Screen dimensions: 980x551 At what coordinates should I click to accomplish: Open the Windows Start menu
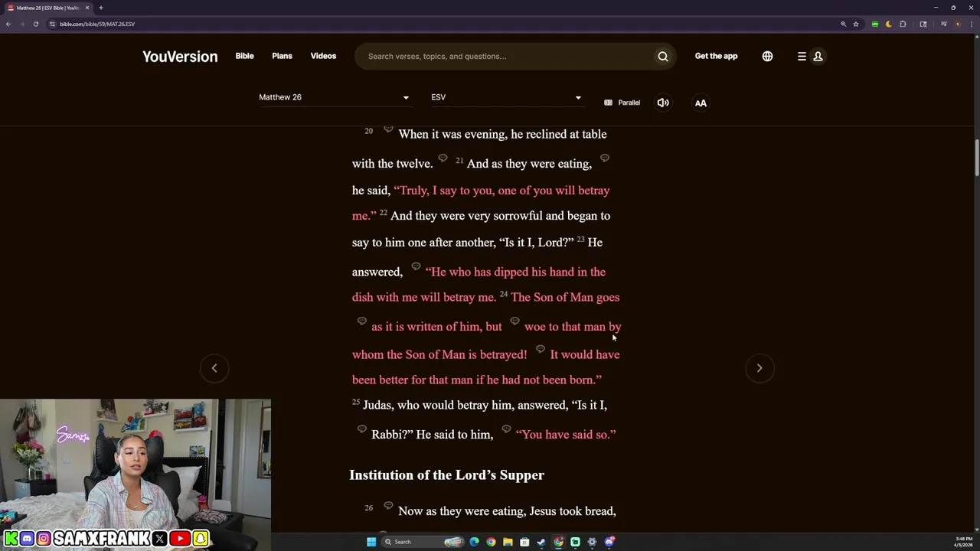click(x=371, y=542)
